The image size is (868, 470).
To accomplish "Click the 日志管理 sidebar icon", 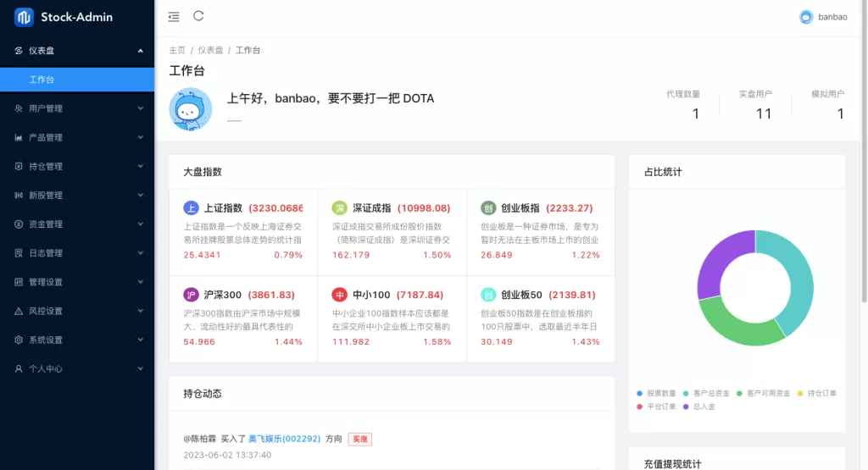I will point(19,252).
